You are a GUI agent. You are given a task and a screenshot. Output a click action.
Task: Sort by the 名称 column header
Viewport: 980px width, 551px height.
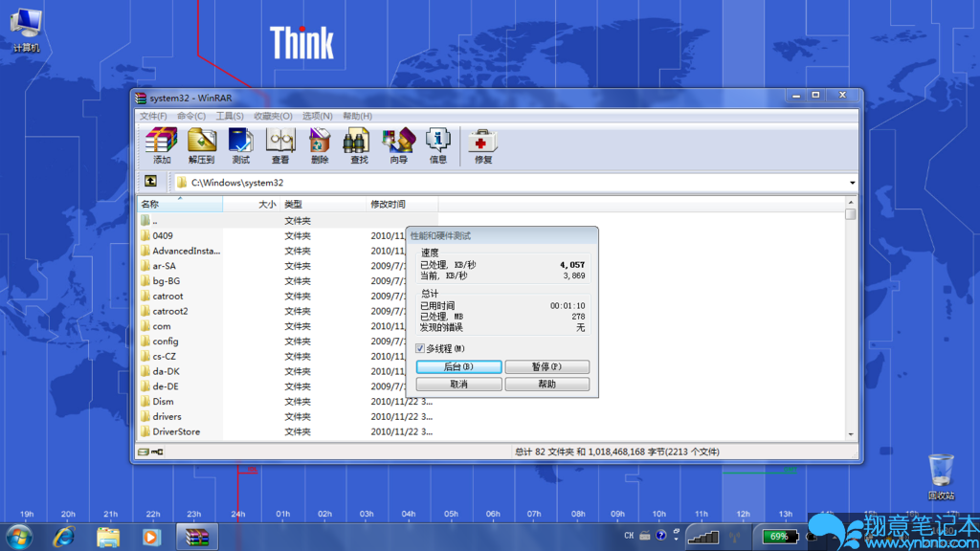(x=179, y=205)
